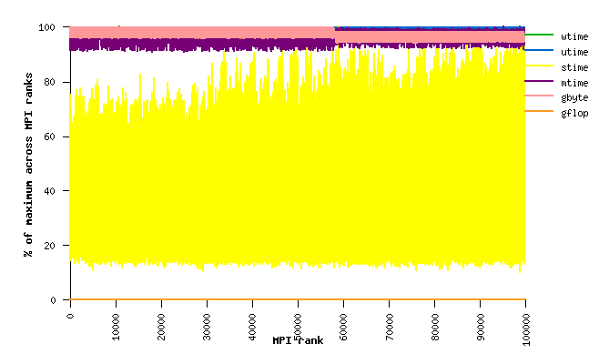Click the x-axis tick label 20000

pos(161,327)
